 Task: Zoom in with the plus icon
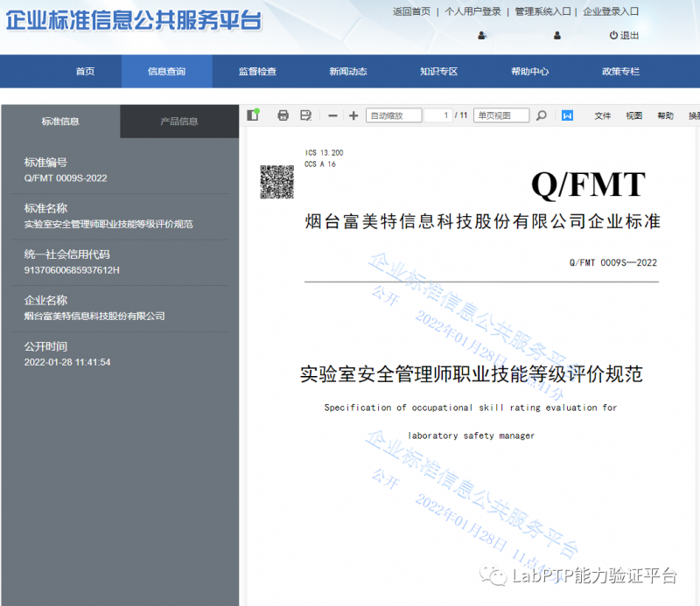(353, 115)
